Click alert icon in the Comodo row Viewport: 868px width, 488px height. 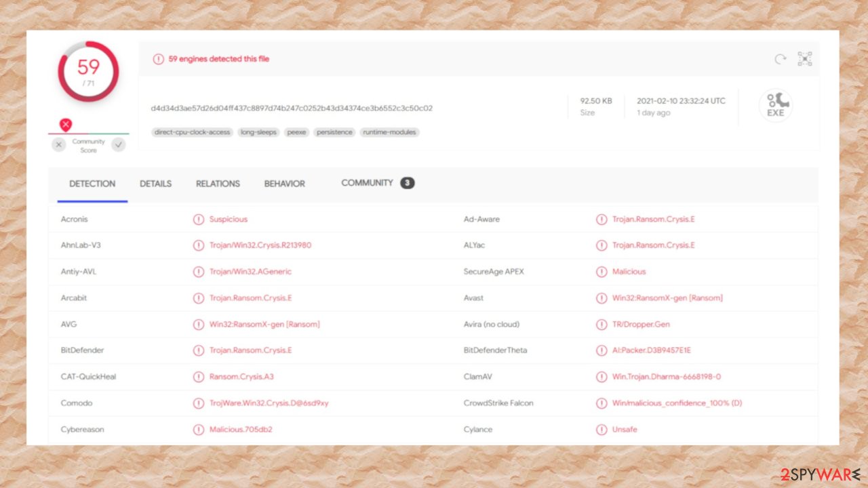pyautogui.click(x=199, y=403)
